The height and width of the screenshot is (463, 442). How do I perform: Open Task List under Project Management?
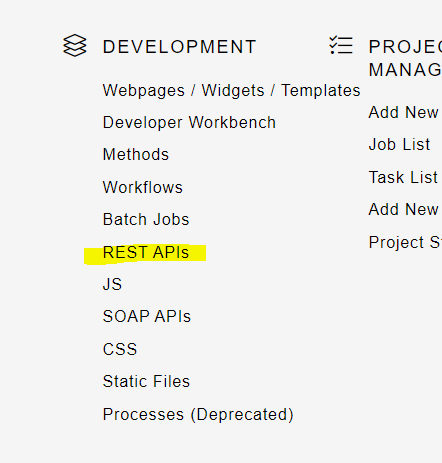(x=403, y=177)
